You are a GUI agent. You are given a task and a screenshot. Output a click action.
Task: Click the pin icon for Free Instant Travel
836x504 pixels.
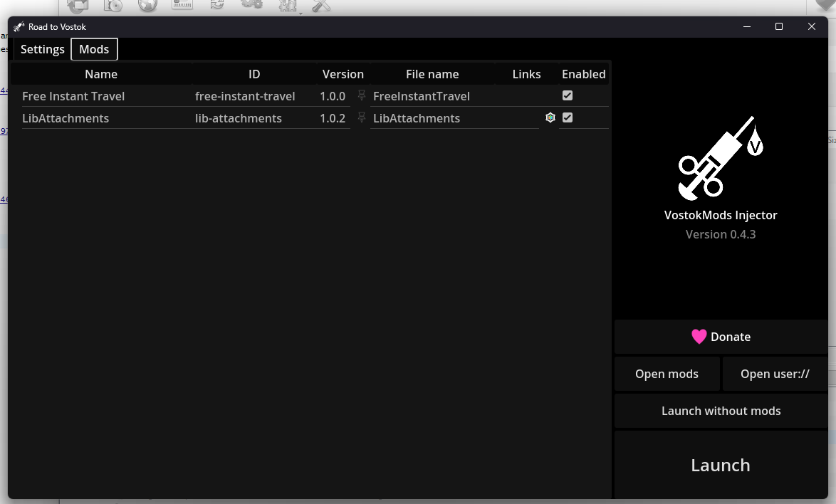362,95
